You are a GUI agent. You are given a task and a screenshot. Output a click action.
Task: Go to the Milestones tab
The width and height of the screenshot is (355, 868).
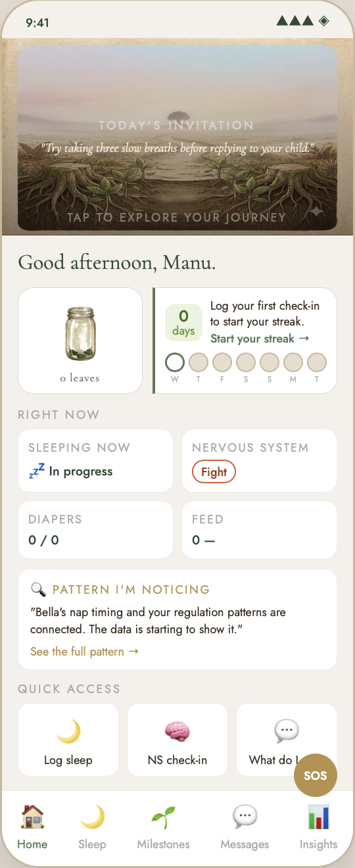tap(163, 827)
